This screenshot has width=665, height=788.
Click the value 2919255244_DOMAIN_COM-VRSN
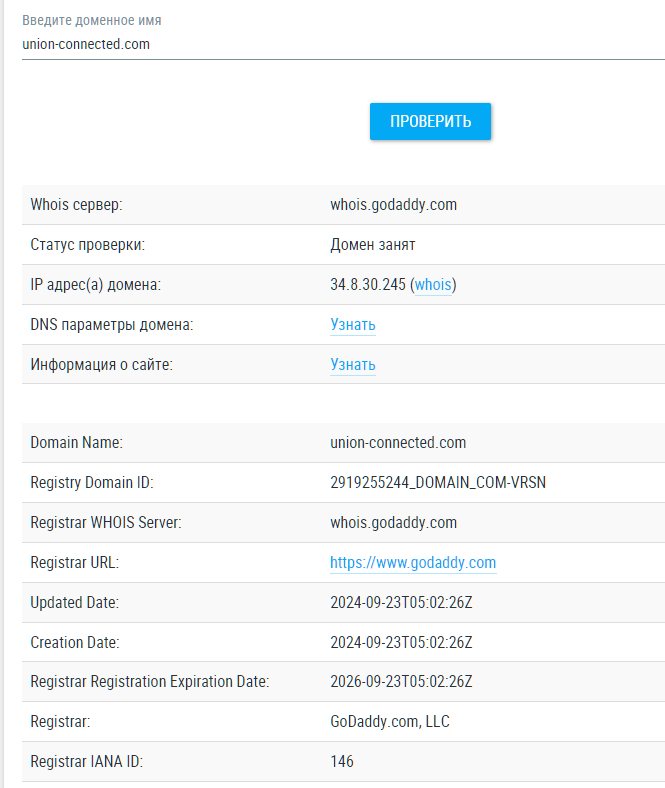(438, 482)
